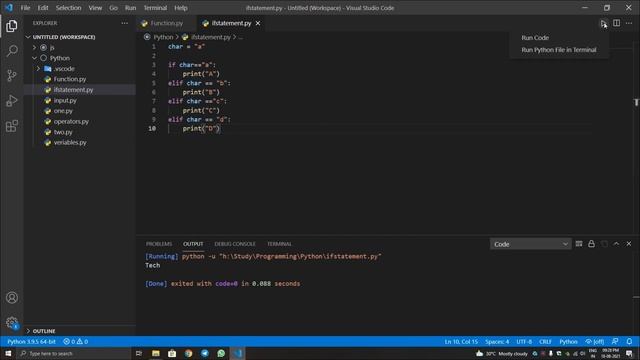This screenshot has height=360, width=640.
Task: Click UTF-8 encoding in status bar
Action: pyautogui.click(x=524, y=341)
